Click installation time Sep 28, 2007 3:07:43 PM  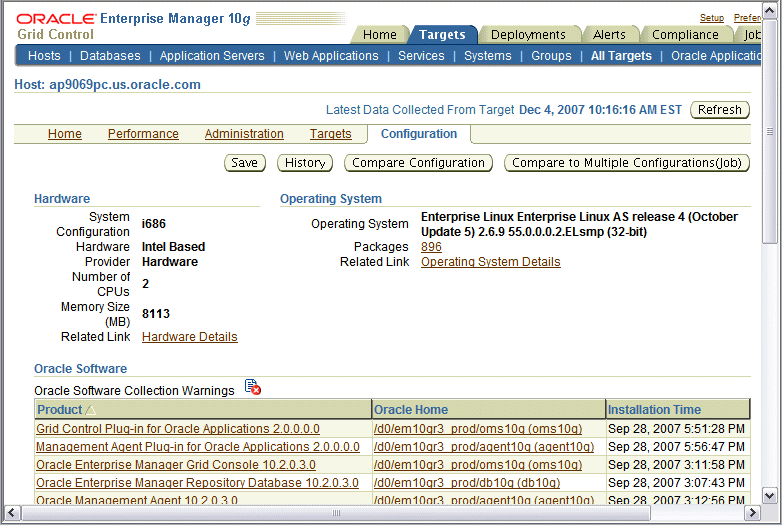pyautogui.click(x=676, y=483)
